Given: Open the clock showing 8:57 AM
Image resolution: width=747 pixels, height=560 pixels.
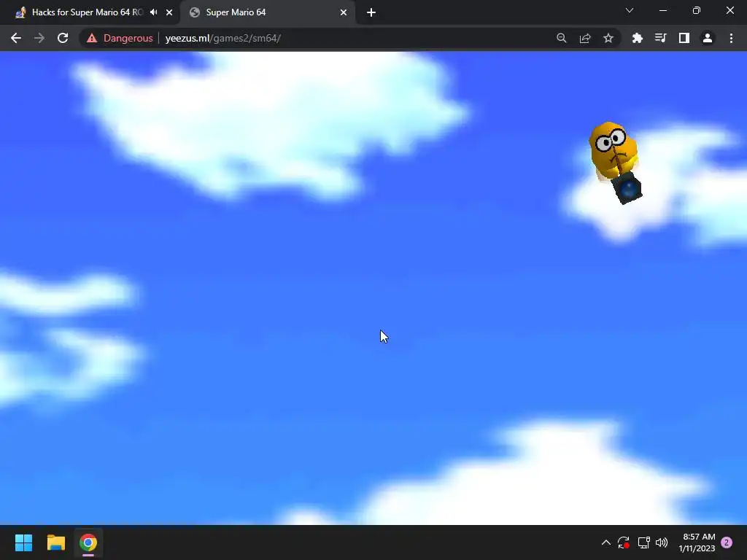Looking at the screenshot, I should point(697,542).
